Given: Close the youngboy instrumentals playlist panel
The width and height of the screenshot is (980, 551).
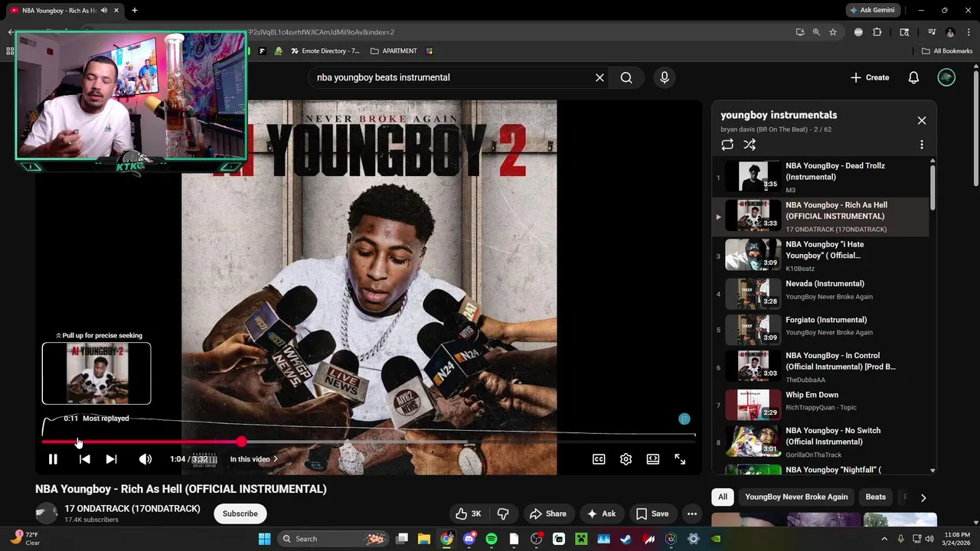Looking at the screenshot, I should pyautogui.click(x=922, y=120).
